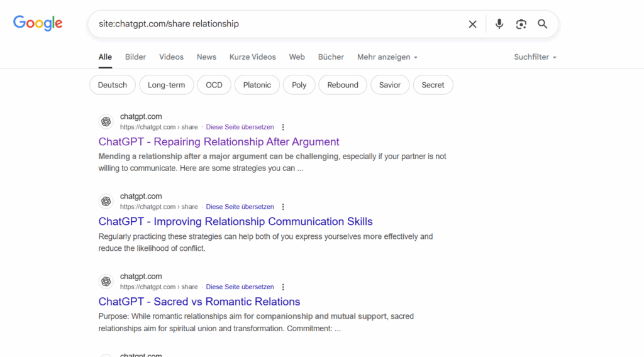Expand the Mehr anzeigen dropdown
The width and height of the screenshot is (644, 357).
[x=387, y=57]
